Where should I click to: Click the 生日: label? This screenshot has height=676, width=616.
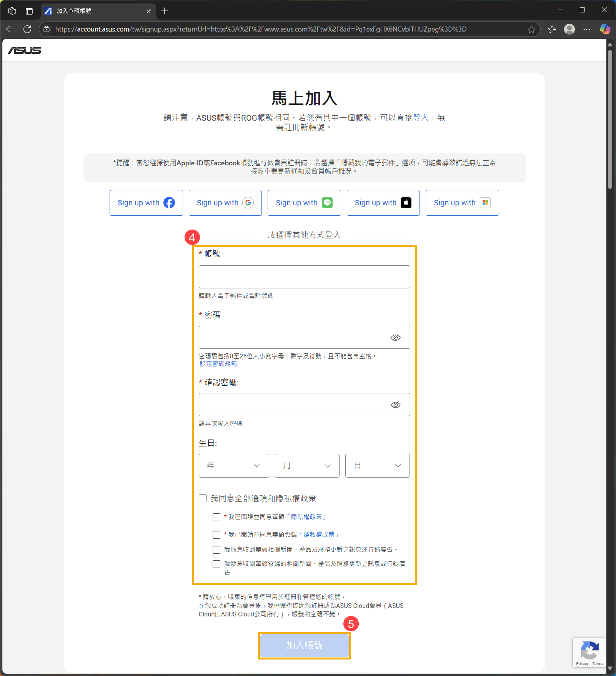click(x=208, y=443)
